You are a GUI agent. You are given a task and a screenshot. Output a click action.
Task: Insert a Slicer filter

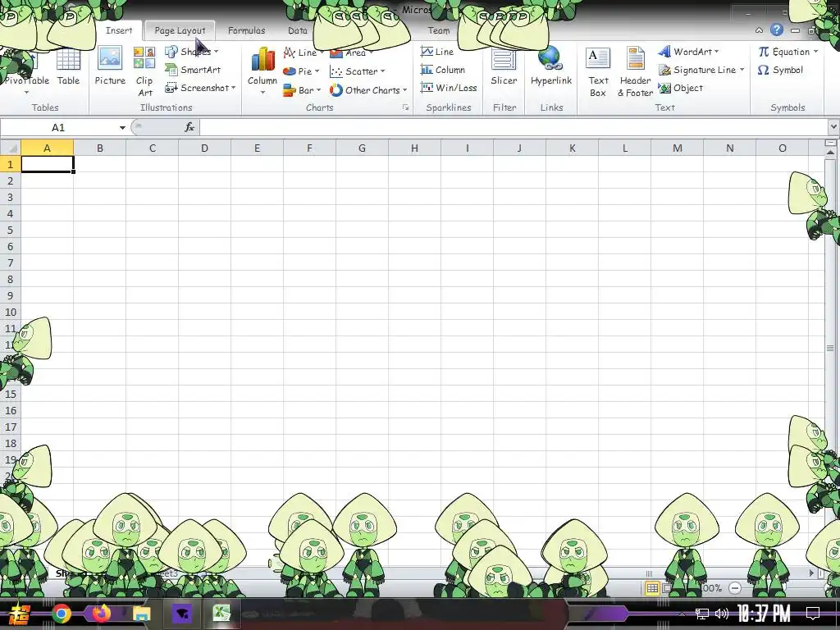tap(504, 66)
